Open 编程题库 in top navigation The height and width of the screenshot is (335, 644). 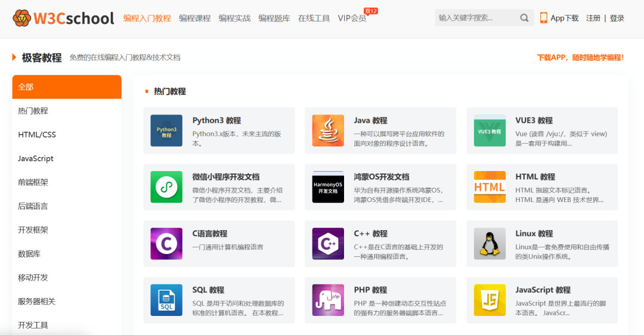tap(274, 18)
